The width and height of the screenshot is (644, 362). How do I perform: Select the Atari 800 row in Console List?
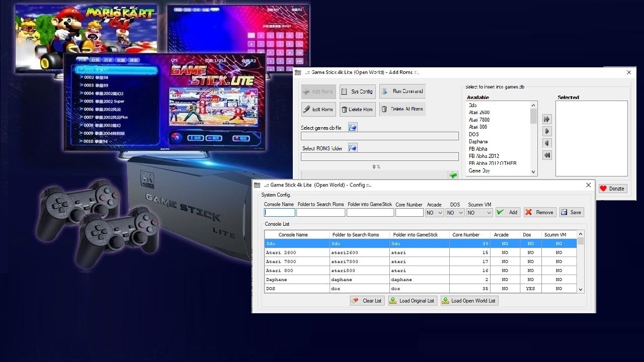pyautogui.click(x=421, y=270)
